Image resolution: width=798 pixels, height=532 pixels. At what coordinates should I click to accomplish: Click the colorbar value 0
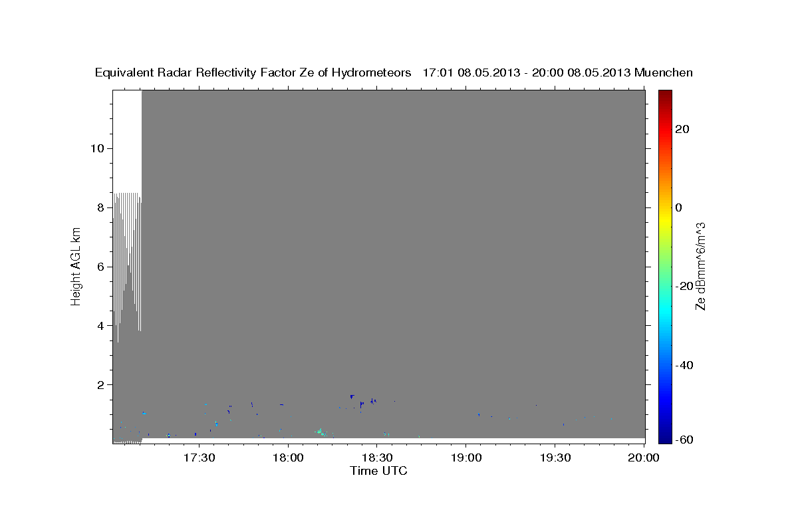(x=678, y=207)
